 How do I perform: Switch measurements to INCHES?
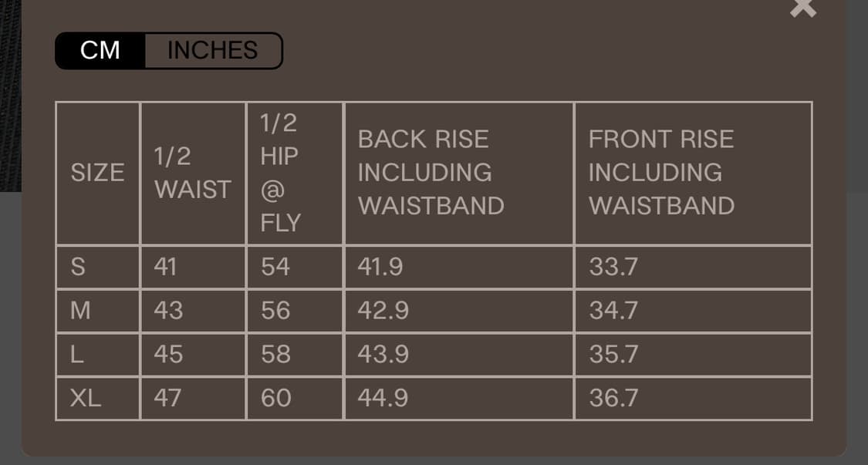pos(212,50)
